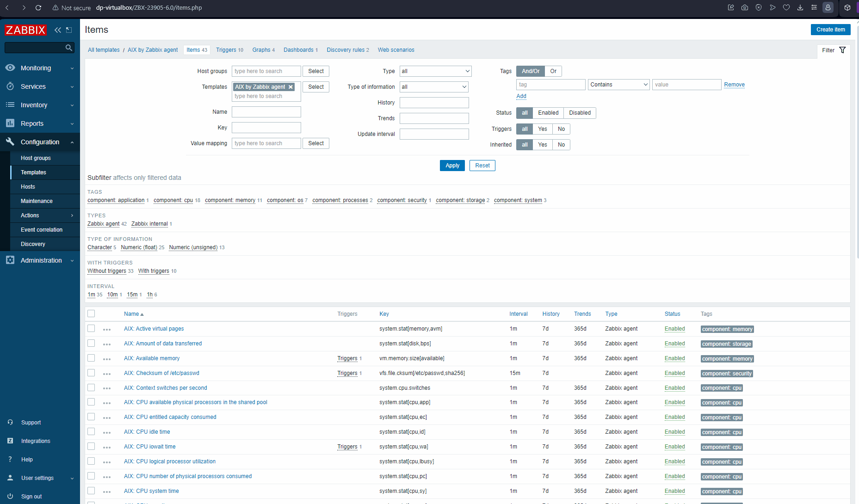Open the Dashboards 1 tab
Screen dimensions: 859x504
(x=301, y=50)
